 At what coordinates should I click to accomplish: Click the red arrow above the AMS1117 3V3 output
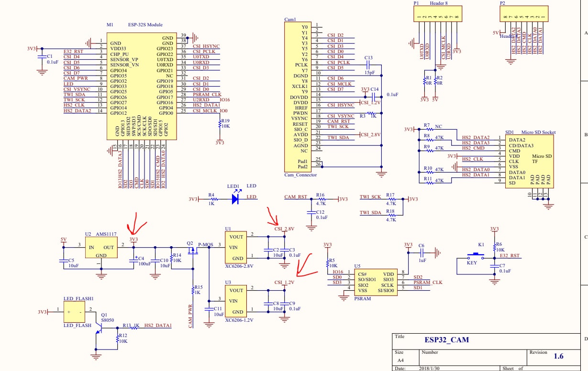pos(132,224)
